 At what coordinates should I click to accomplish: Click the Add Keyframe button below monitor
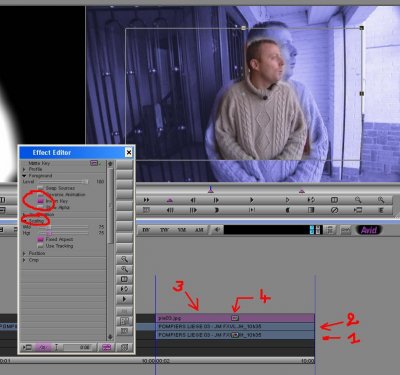(x=170, y=200)
